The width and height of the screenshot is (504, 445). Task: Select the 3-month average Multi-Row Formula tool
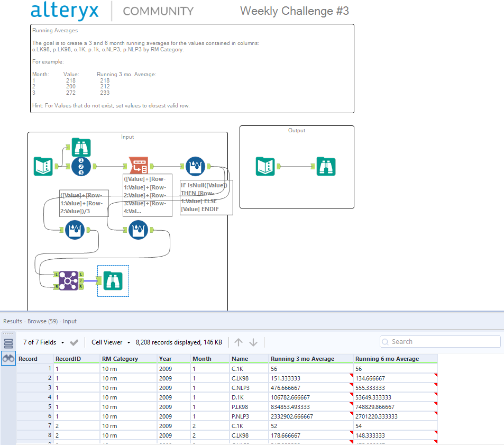(75, 230)
